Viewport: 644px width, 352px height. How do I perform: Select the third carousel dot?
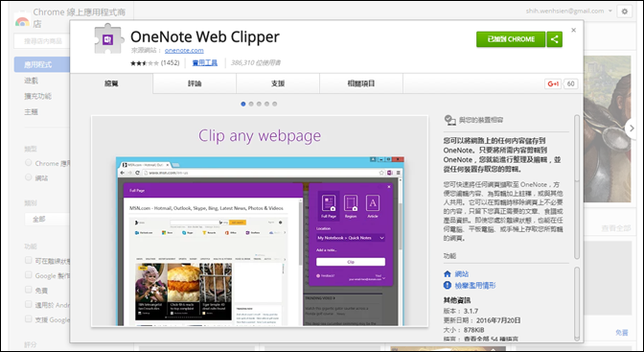[259, 104]
